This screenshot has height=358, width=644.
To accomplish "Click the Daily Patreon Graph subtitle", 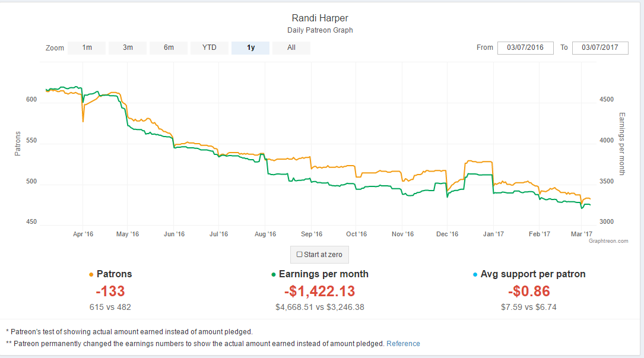I will click(x=320, y=30).
